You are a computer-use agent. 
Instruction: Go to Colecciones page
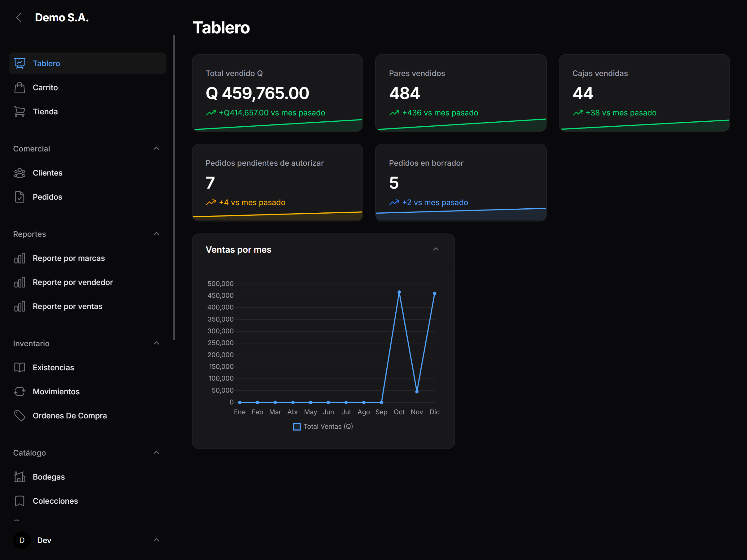[55, 501]
